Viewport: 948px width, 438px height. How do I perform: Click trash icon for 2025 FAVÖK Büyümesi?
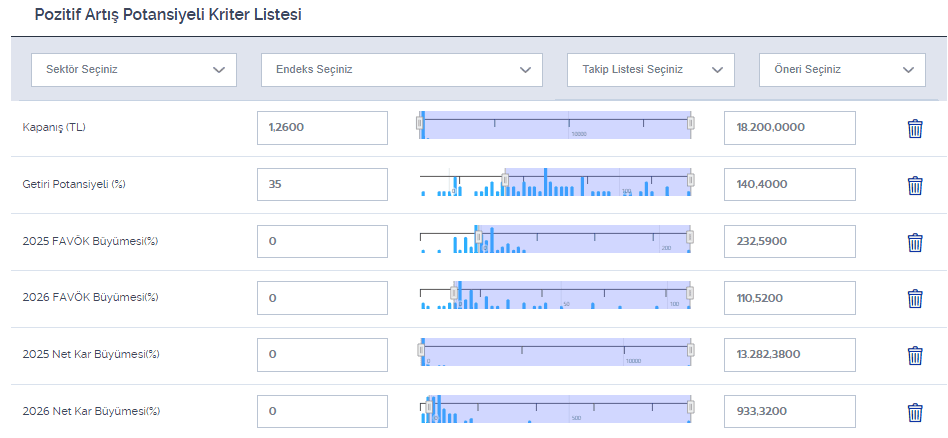tap(914, 242)
